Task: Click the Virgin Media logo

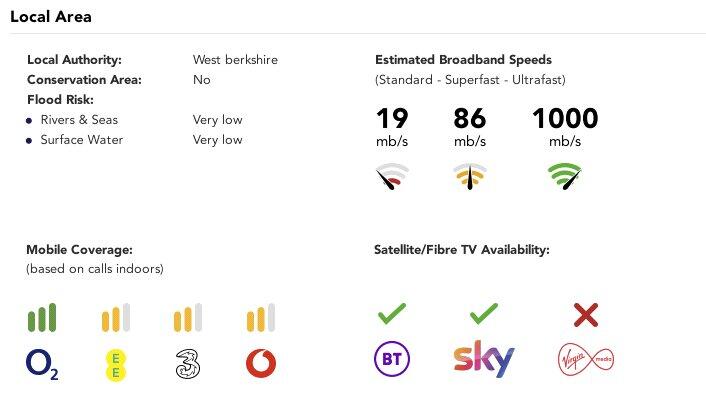Action: (585, 359)
